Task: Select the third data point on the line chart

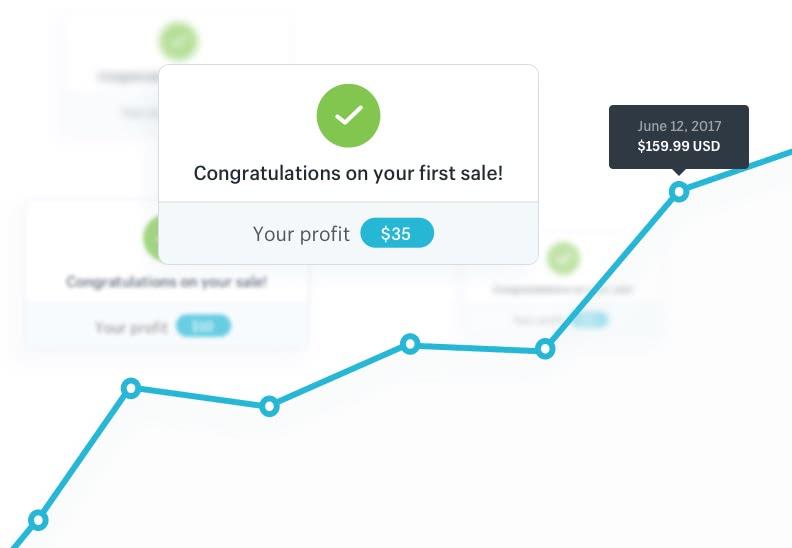Action: tap(269, 406)
